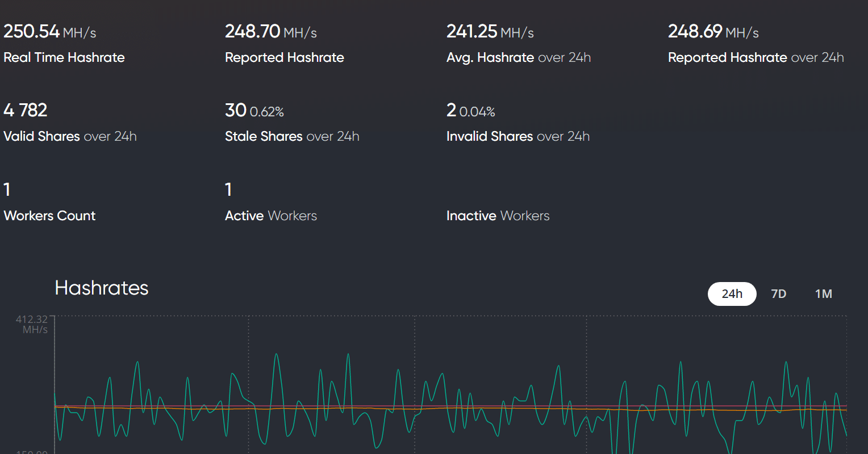Click the 4 782 valid shares number

click(26, 110)
